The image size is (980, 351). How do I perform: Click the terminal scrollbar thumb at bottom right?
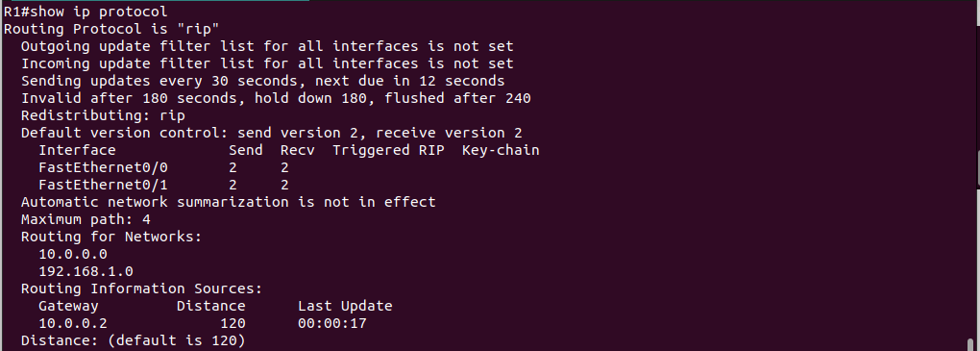click(x=970, y=344)
